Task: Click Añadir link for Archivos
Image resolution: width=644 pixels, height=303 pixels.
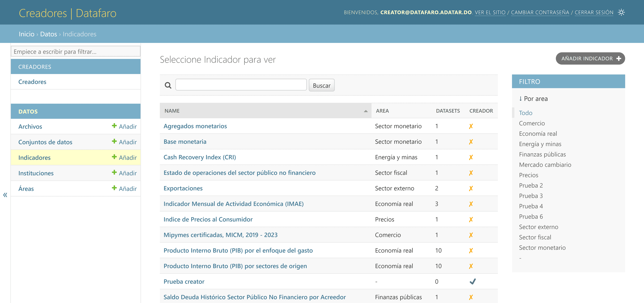Action: click(x=128, y=126)
